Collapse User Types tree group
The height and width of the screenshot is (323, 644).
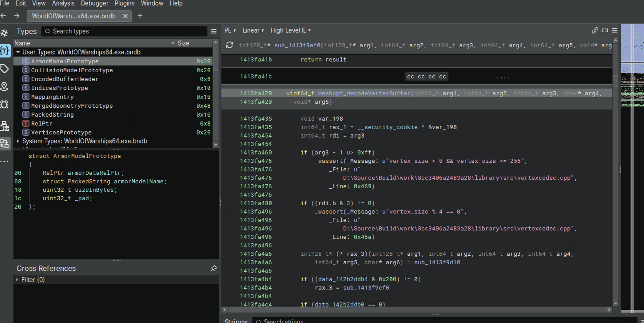click(x=18, y=52)
